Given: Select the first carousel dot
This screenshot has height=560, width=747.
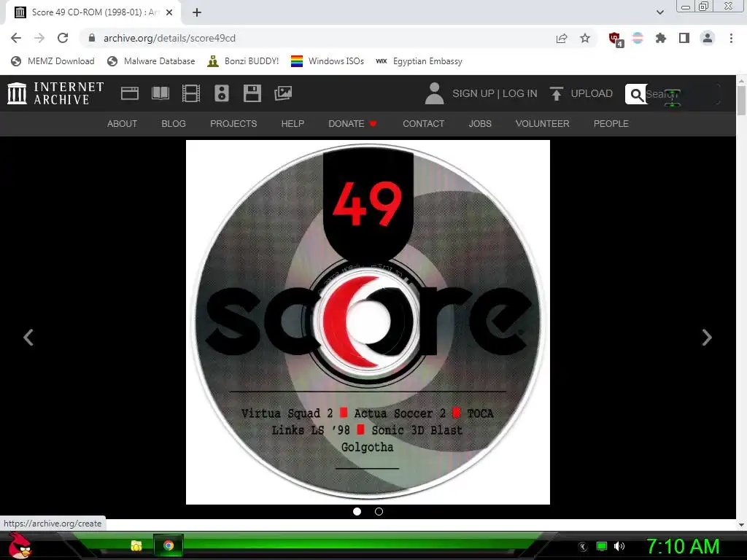Looking at the screenshot, I should coord(357,511).
